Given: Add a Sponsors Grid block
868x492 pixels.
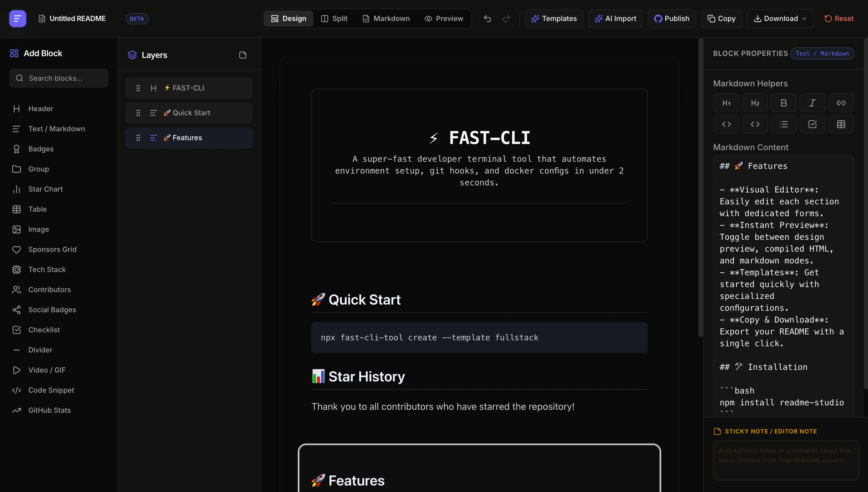Looking at the screenshot, I should [59, 249].
